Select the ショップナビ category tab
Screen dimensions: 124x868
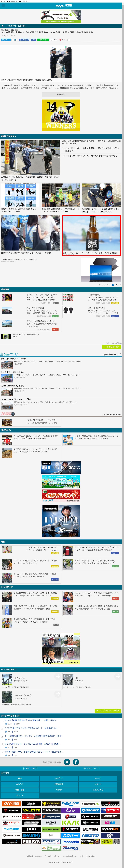tap(98, 790)
